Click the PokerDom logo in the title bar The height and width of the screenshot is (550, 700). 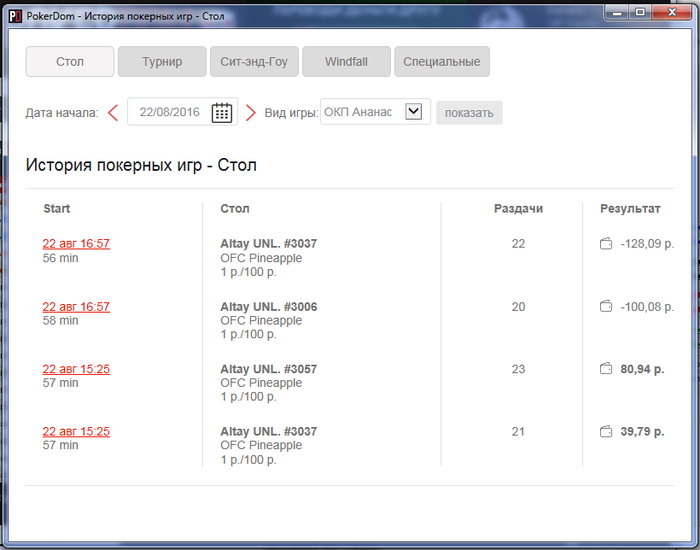click(15, 17)
